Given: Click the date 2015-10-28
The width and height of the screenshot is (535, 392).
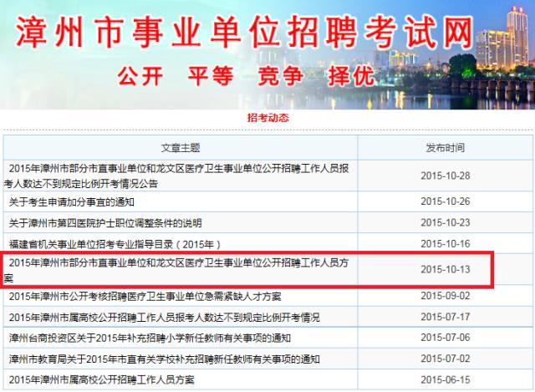Looking at the screenshot, I should coord(446,176).
